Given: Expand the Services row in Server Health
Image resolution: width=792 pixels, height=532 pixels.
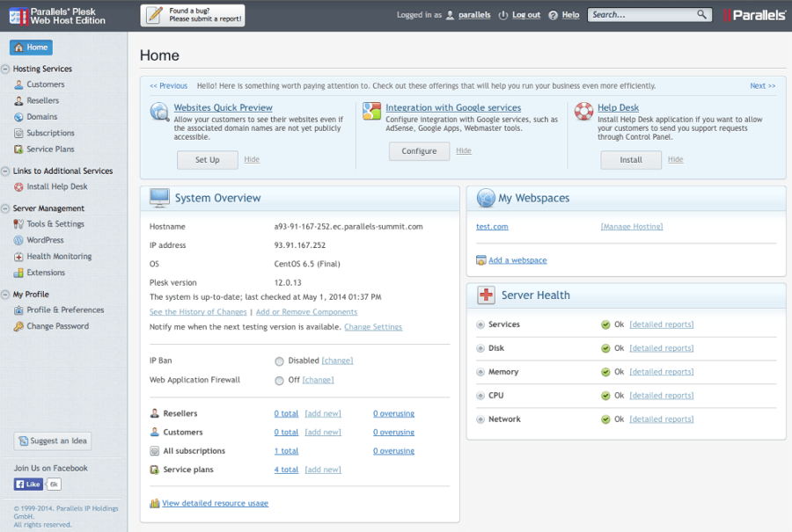Looking at the screenshot, I should [480, 324].
